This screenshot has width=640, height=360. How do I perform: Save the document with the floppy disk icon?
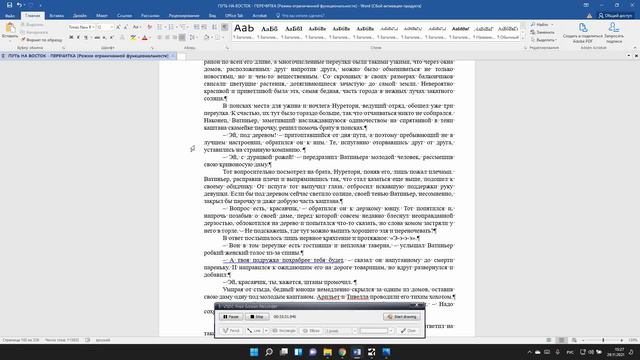pyautogui.click(x=9, y=5)
